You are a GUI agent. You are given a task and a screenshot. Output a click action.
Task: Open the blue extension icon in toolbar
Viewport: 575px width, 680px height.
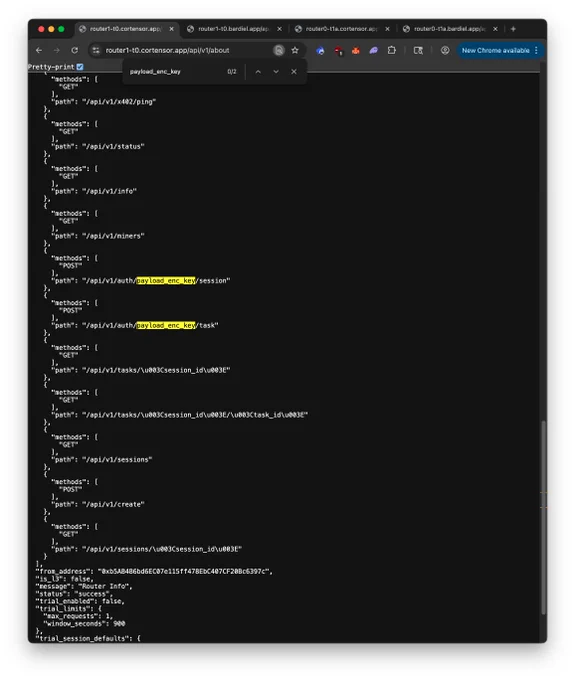(x=320, y=51)
